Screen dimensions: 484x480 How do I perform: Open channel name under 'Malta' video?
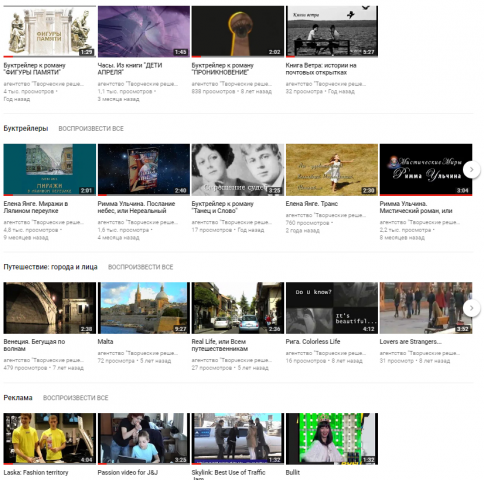137,353
